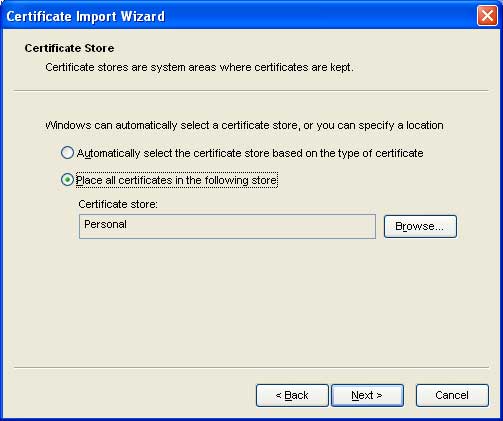The height and width of the screenshot is (421, 503).
Task: Cancel the certificate import
Action: point(452,395)
